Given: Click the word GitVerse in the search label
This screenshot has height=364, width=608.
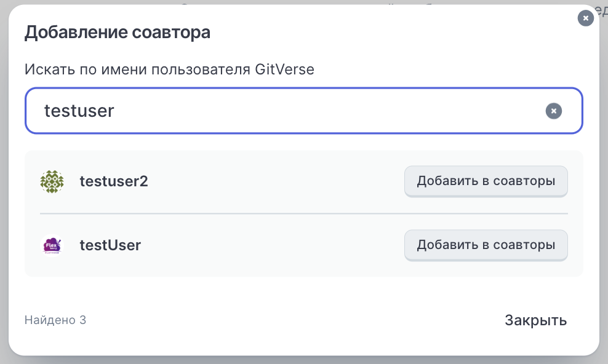Looking at the screenshot, I should click(284, 69).
